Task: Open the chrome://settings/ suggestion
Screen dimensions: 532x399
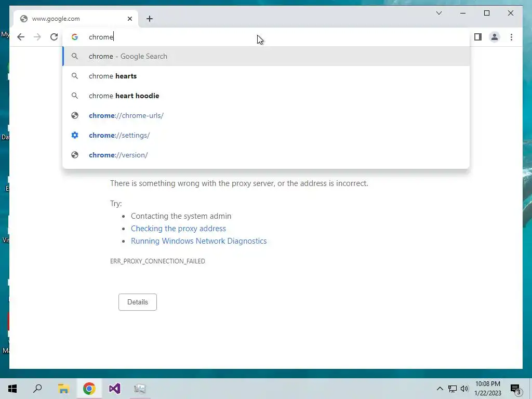Action: coord(267,135)
